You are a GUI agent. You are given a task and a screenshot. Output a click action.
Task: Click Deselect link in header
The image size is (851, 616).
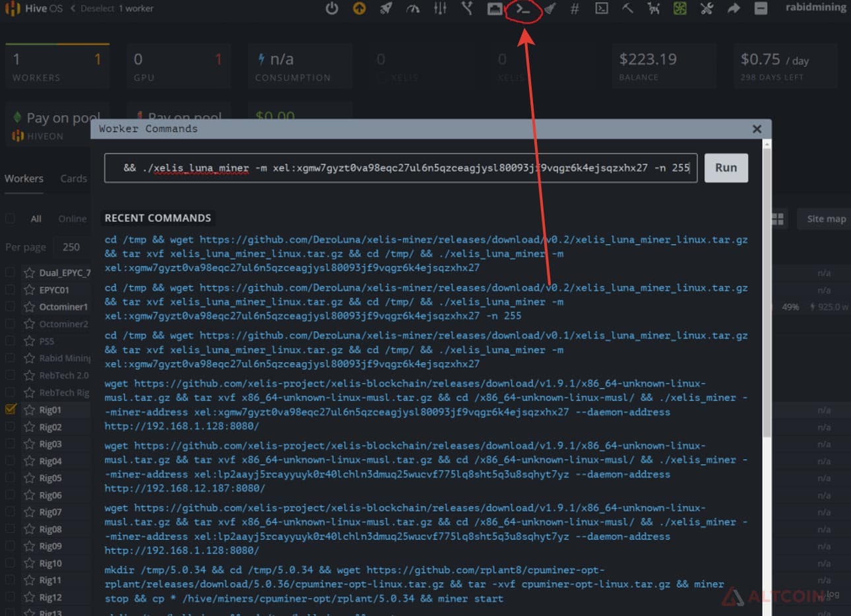coord(98,9)
